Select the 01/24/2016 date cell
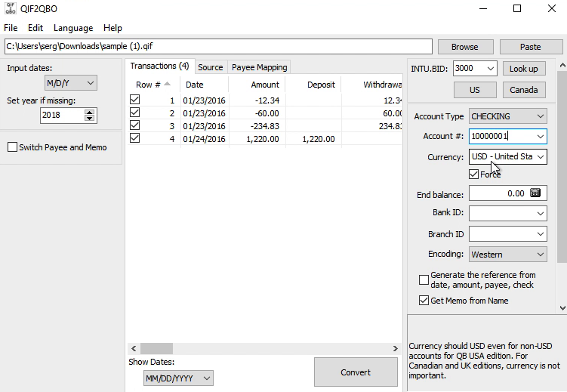 point(205,139)
